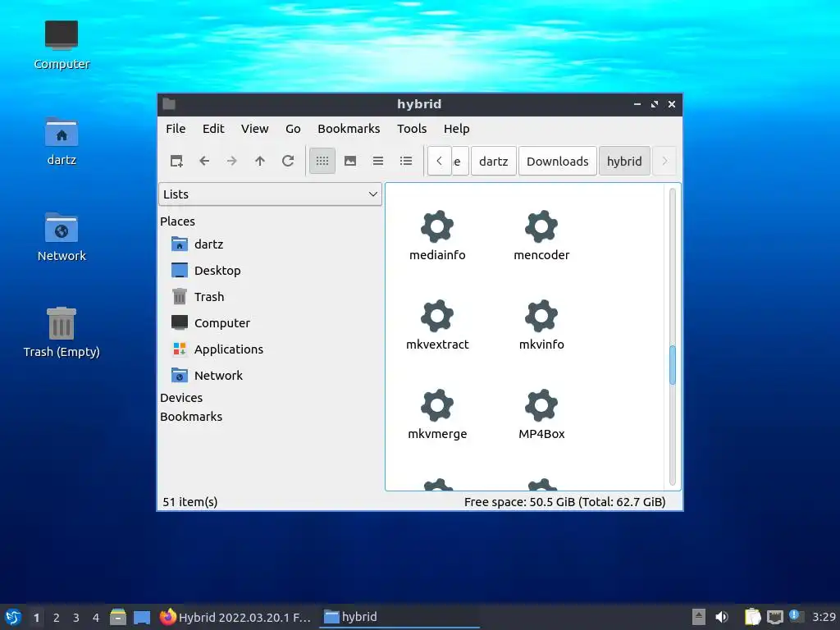Open the network connection tray icon
The image size is (840, 630).
point(774,617)
